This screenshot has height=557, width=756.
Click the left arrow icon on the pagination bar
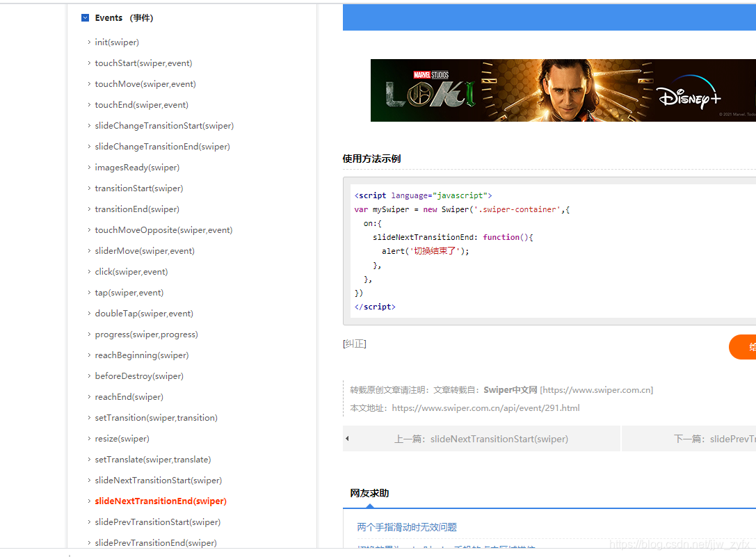point(347,438)
